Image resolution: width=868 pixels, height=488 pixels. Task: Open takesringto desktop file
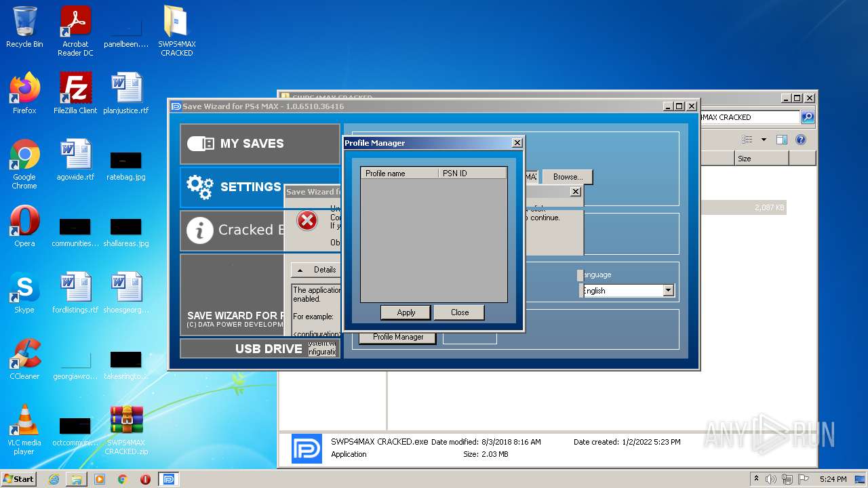pos(126,365)
